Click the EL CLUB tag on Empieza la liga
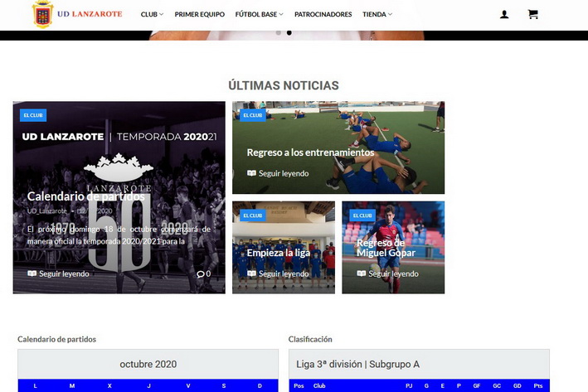The height and width of the screenshot is (392, 588). pos(252,215)
